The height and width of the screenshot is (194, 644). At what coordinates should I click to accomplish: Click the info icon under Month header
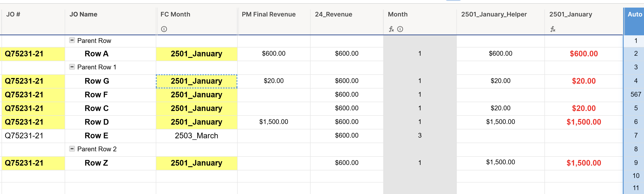click(x=400, y=29)
